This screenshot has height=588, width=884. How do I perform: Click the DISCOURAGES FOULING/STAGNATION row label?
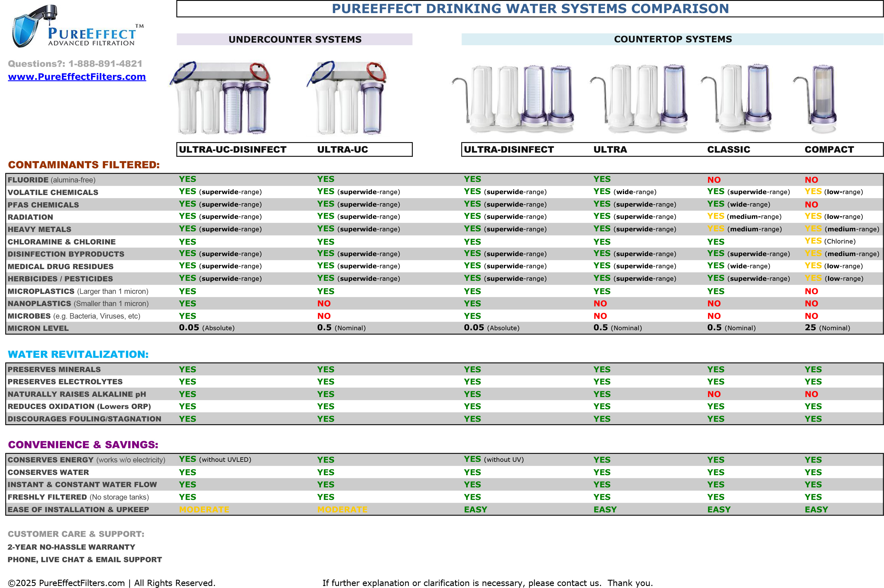click(84, 419)
